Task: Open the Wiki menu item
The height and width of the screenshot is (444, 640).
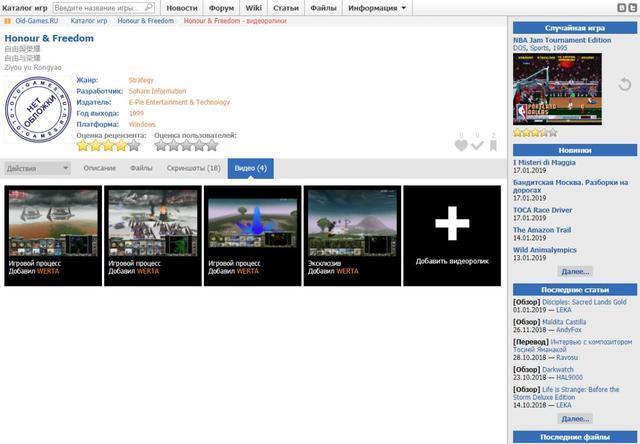Action: pyautogui.click(x=253, y=8)
